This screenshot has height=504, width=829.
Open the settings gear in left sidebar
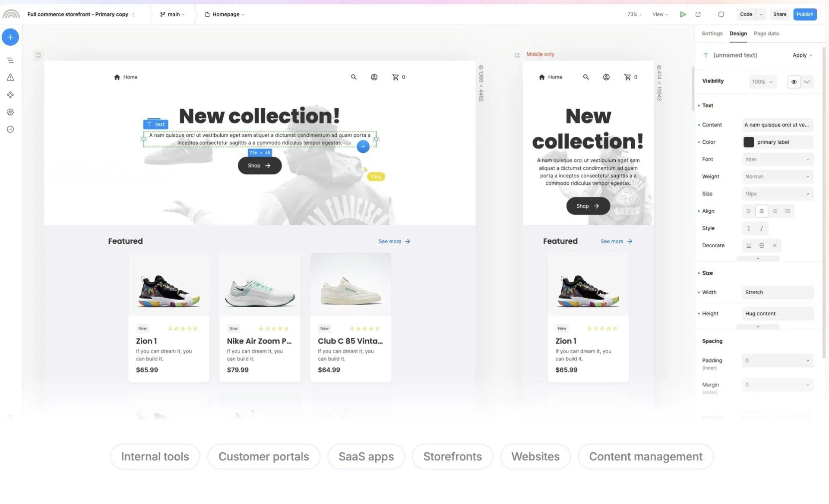(10, 112)
